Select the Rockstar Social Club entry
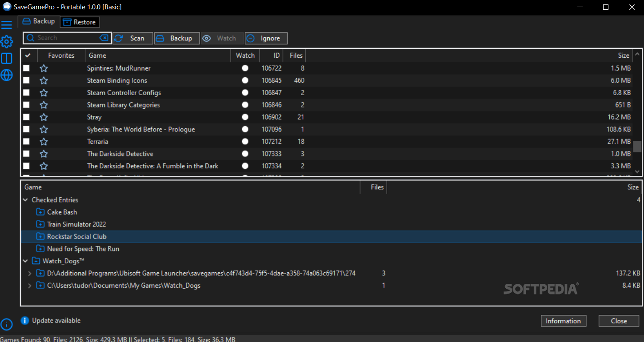Viewport: 644px width, 342px height. [331, 237]
